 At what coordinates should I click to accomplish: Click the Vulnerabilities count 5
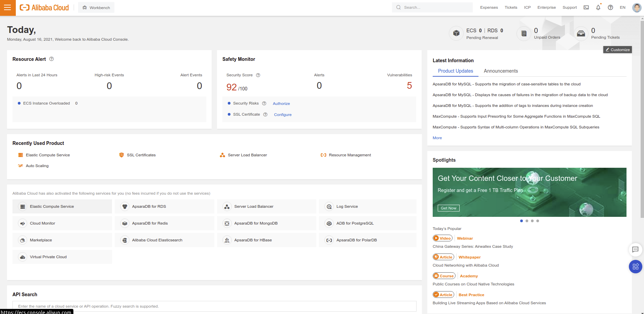pyautogui.click(x=409, y=86)
